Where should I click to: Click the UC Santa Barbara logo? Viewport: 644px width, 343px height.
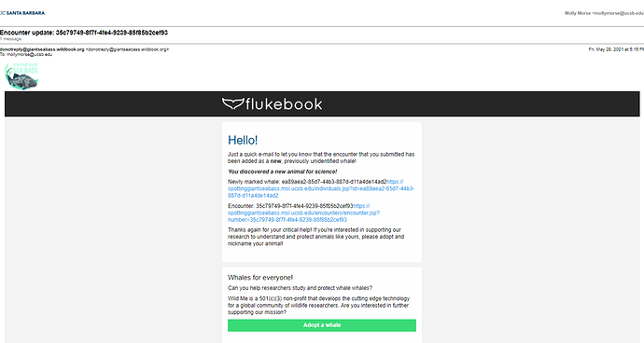(x=22, y=13)
